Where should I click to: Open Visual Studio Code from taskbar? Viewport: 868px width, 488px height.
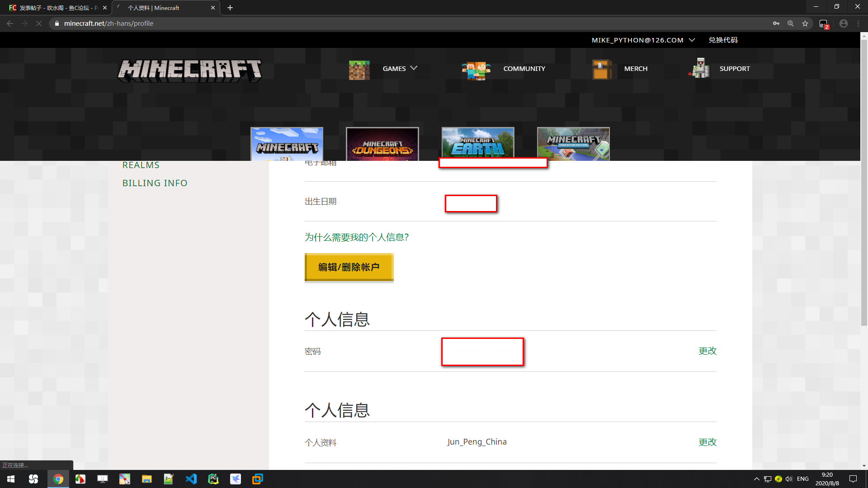191,479
